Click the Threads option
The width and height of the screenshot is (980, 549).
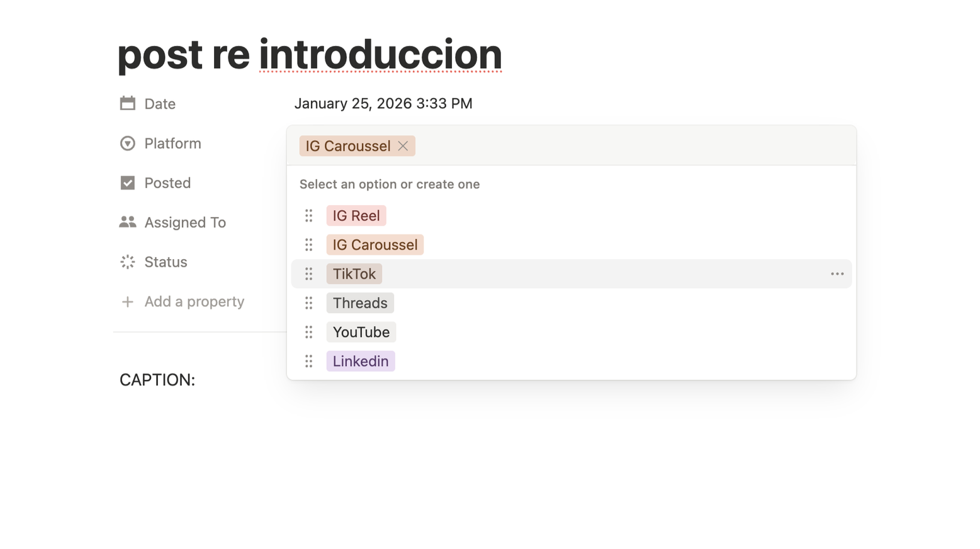(x=359, y=303)
